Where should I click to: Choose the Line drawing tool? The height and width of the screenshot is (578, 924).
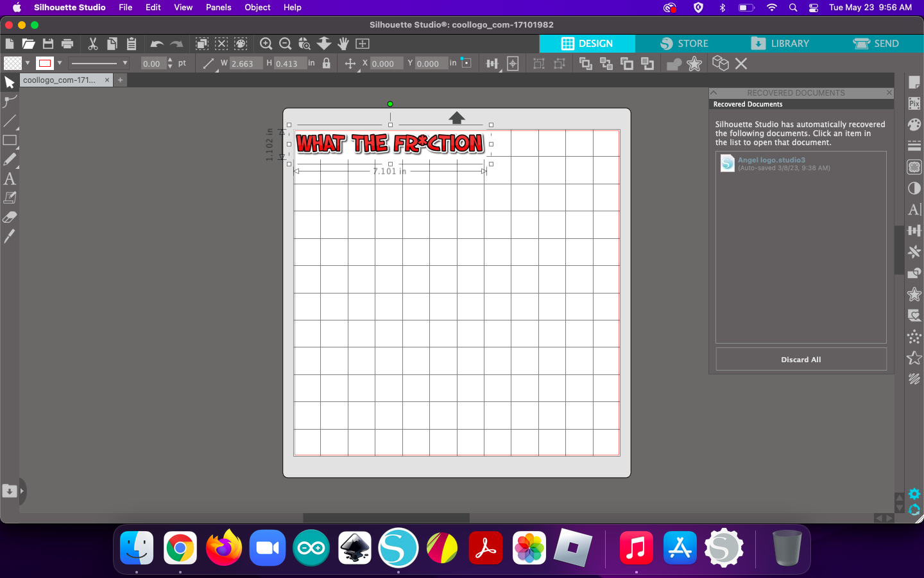tap(10, 121)
